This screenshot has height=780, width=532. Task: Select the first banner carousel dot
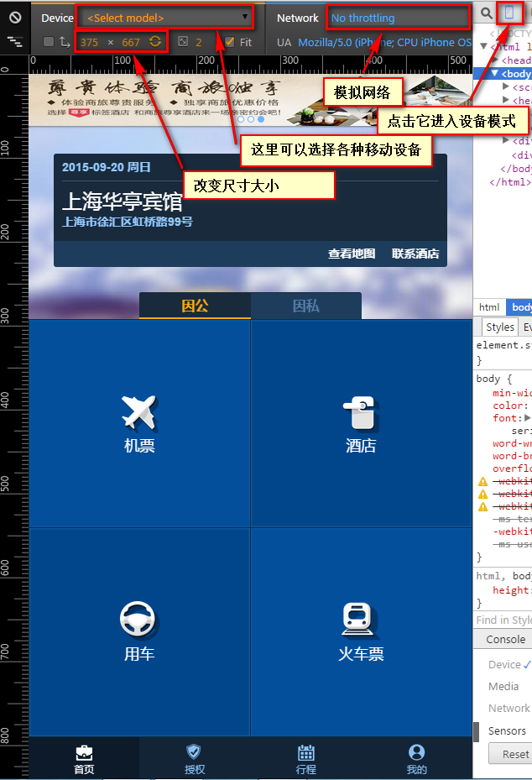point(241,119)
